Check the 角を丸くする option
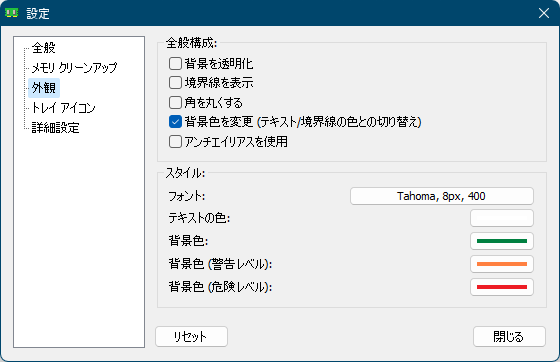The image size is (560, 362). 175,102
